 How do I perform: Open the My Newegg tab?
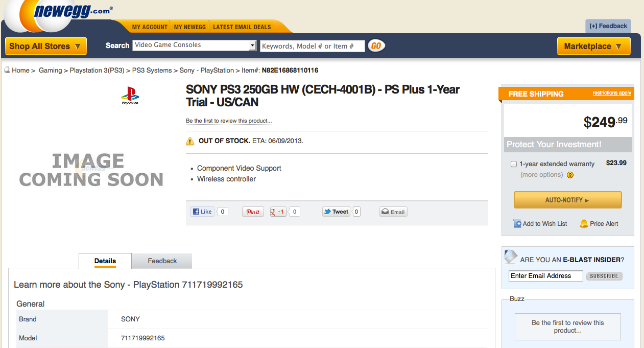(x=190, y=27)
